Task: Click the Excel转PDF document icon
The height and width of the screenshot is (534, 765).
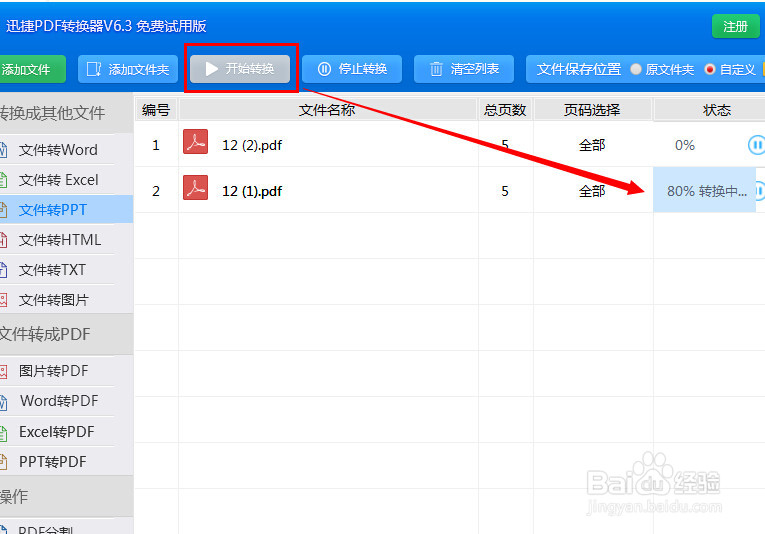Action: [3, 432]
